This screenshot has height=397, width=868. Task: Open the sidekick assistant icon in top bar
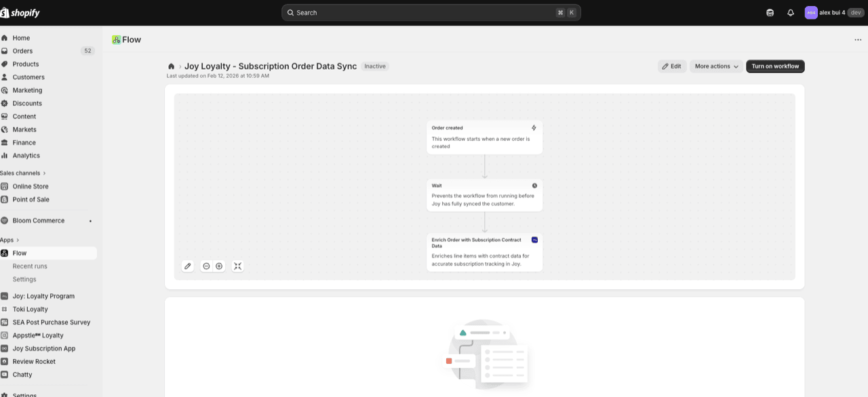coord(770,13)
